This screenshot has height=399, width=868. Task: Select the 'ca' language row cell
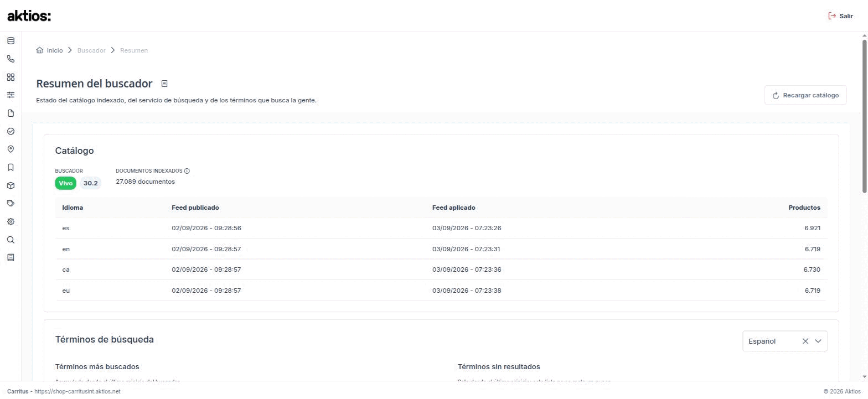[x=66, y=270]
